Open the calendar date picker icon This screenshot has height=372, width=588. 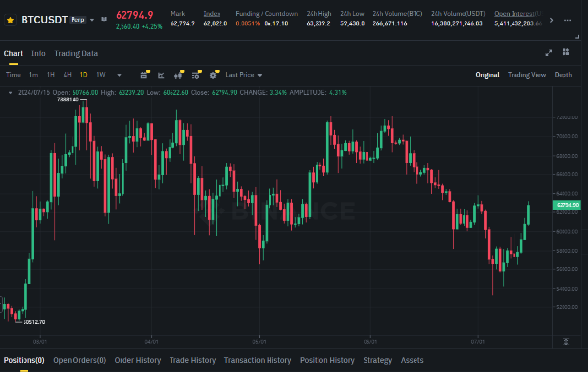coord(144,75)
